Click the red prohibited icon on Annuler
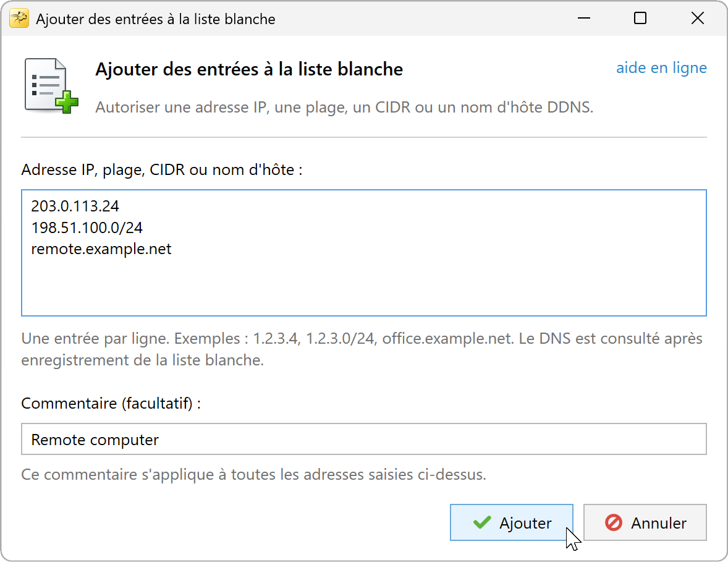 [613, 522]
